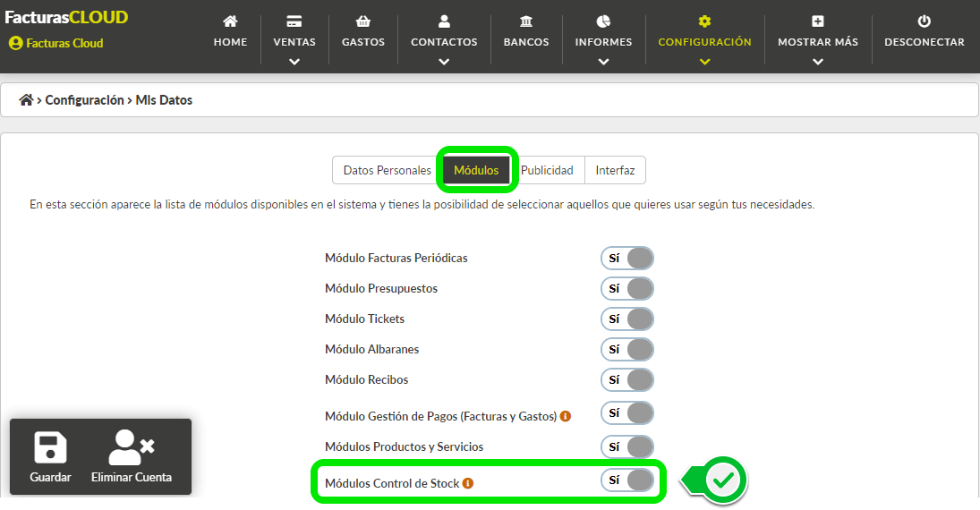Expand the Ventas dropdown chevron

294,62
